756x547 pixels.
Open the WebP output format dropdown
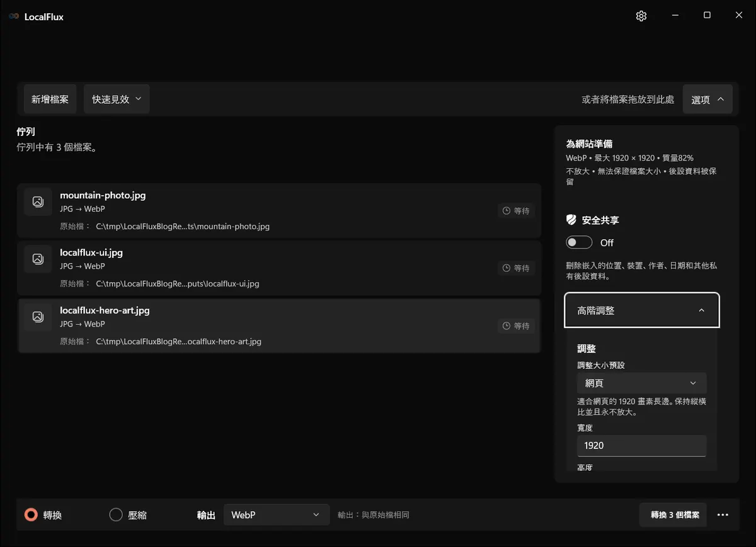click(x=277, y=515)
